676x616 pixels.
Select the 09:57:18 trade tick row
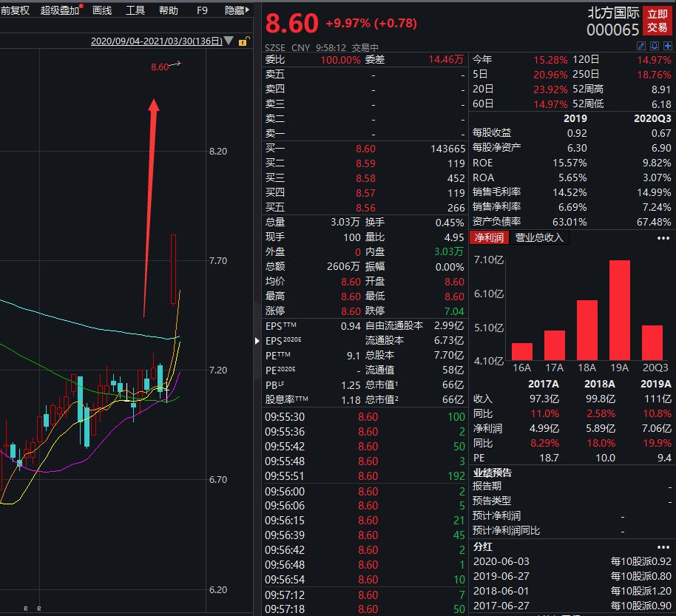(365, 609)
